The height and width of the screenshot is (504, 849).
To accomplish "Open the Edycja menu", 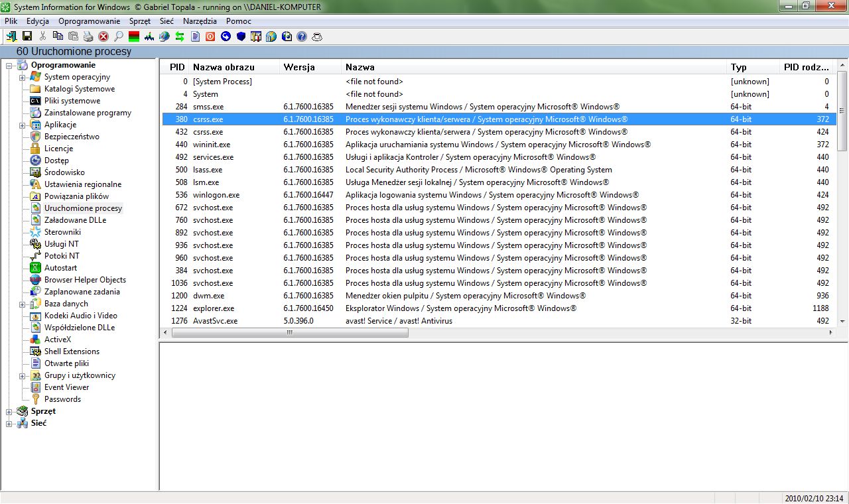I will coord(38,21).
